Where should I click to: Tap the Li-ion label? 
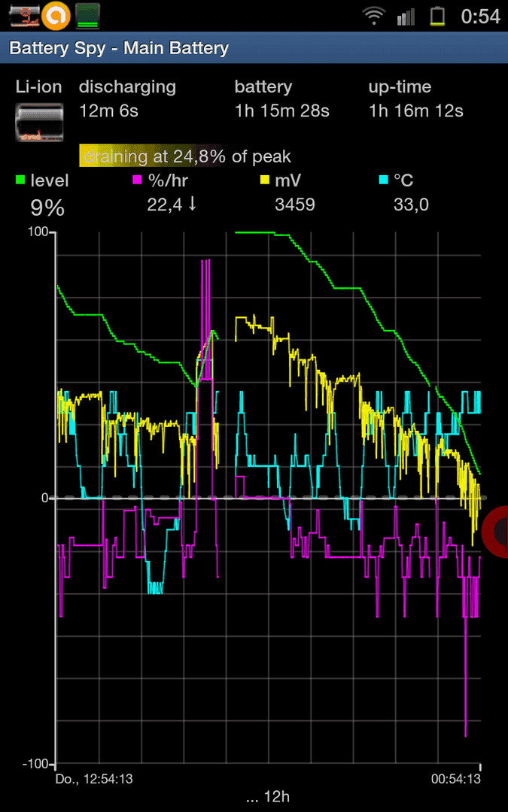pos(39,87)
